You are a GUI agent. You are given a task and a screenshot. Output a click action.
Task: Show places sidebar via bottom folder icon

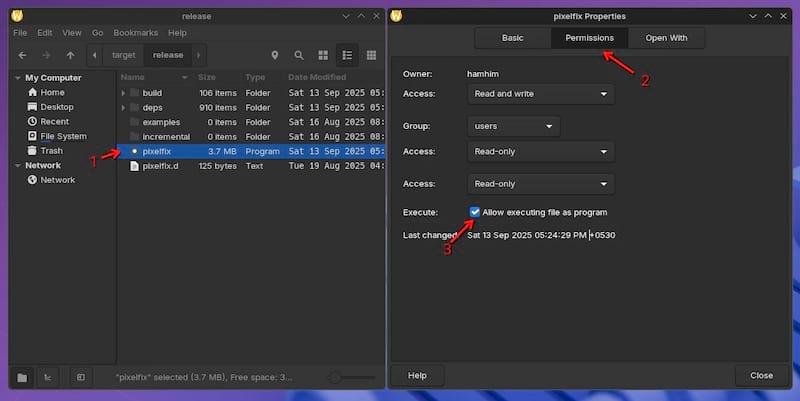click(22, 378)
